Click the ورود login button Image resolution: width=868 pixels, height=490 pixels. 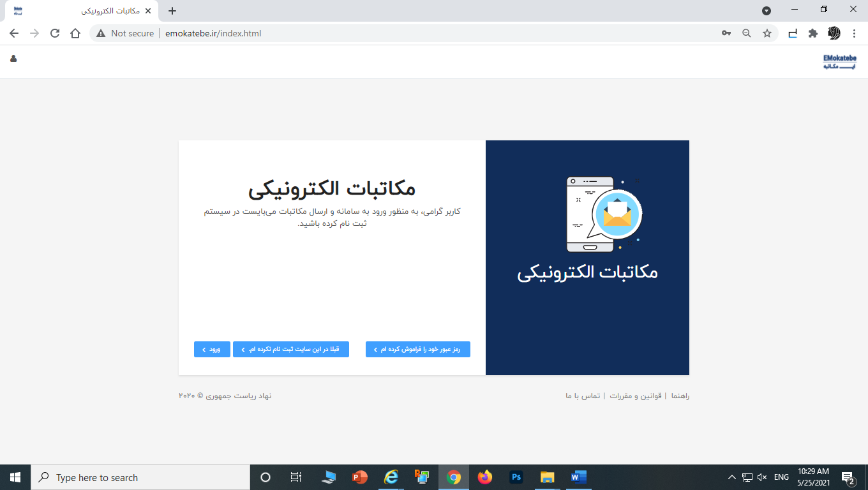[x=212, y=350]
